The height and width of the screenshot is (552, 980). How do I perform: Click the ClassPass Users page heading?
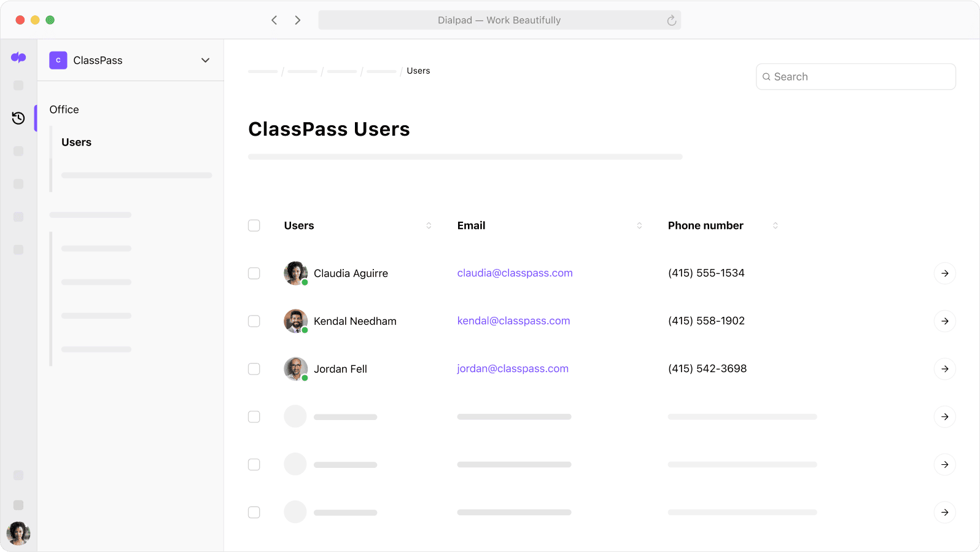(x=329, y=129)
